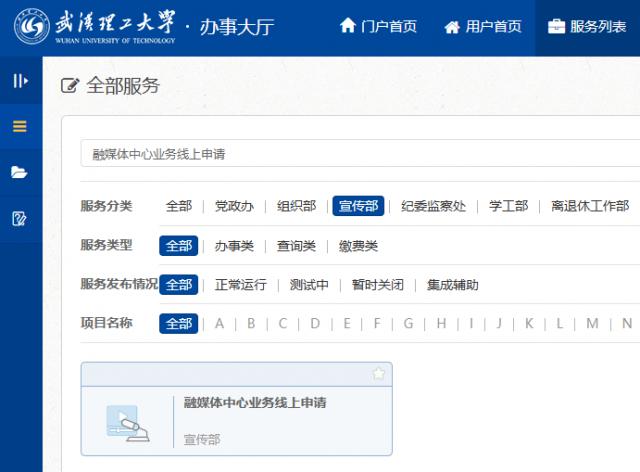Open 融媒体中心业务线上申请 service card title
Screen dimensions: 640x472
point(255,403)
